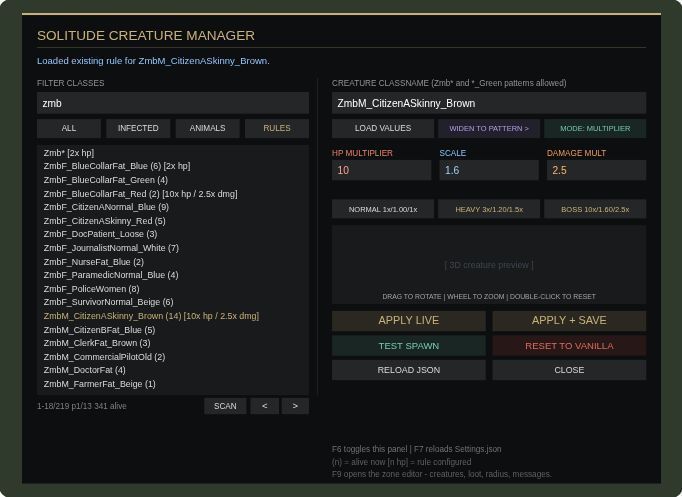Click the '1-18/219 p1/13 341 alive' status text

click(x=82, y=406)
